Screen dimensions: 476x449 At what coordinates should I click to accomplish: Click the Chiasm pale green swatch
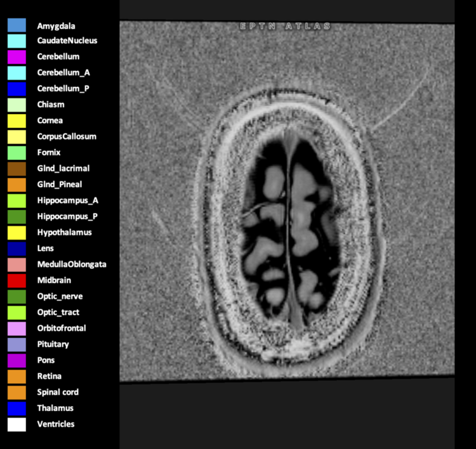[x=17, y=105]
